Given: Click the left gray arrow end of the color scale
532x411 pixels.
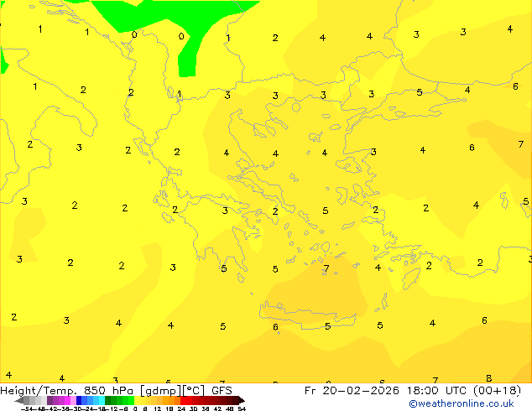Looking at the screenshot, I should (19, 400).
